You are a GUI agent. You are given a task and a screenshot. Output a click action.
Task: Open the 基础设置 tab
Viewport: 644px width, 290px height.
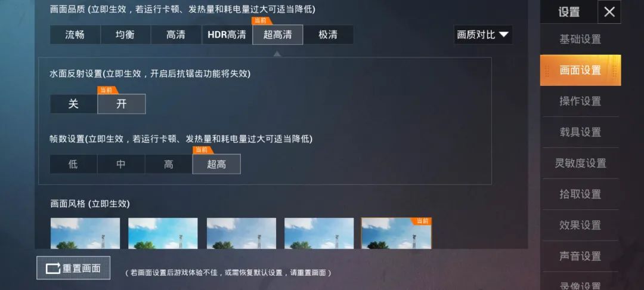click(x=580, y=39)
